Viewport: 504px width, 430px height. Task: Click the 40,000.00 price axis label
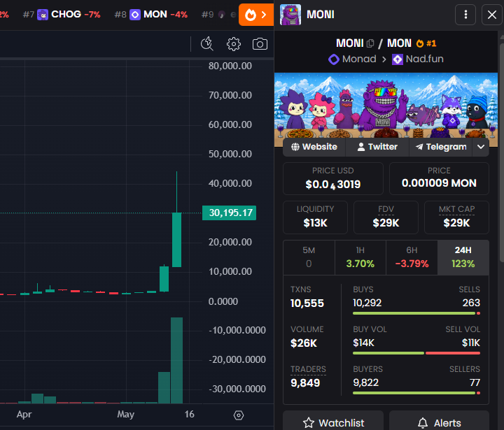coord(230,183)
